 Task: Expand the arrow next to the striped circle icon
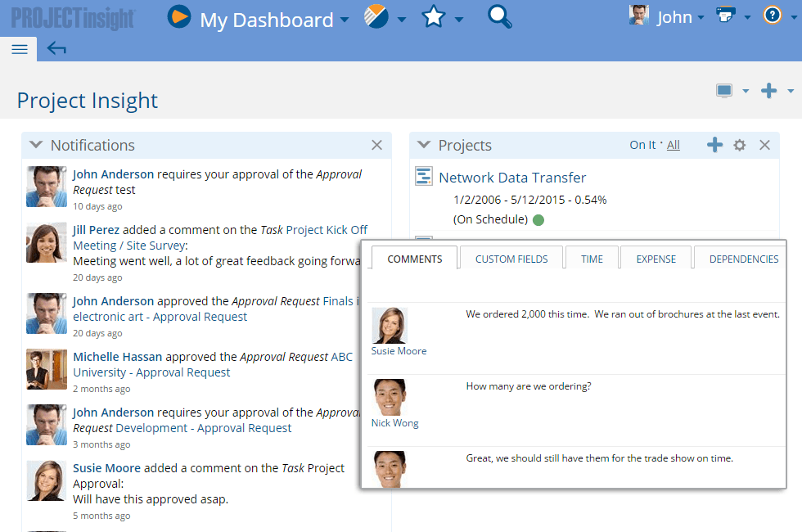pyautogui.click(x=402, y=20)
